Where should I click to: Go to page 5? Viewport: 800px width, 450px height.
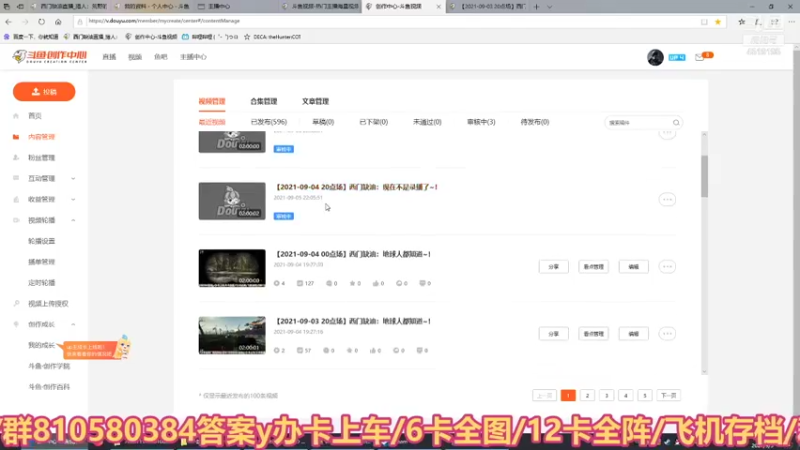pos(645,395)
